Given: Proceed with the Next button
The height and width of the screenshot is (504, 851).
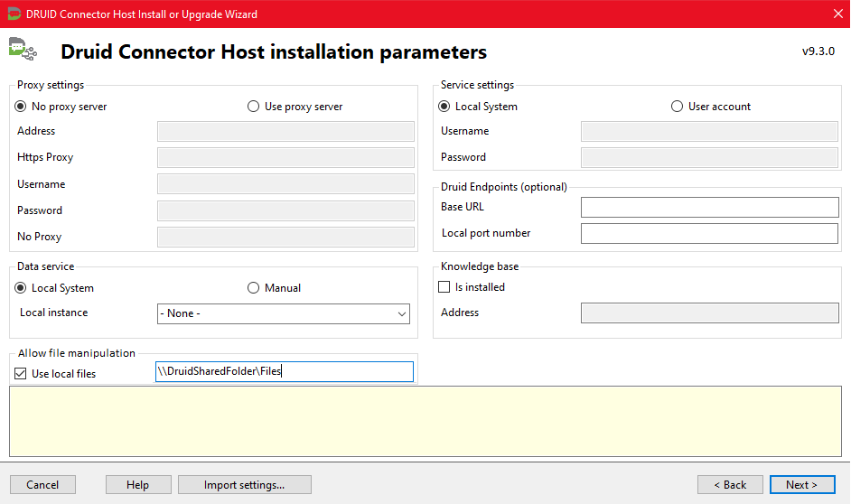Looking at the screenshot, I should point(802,484).
